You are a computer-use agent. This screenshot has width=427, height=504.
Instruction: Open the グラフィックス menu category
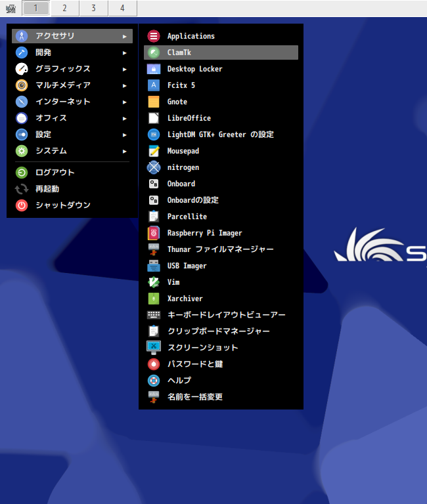click(x=72, y=69)
